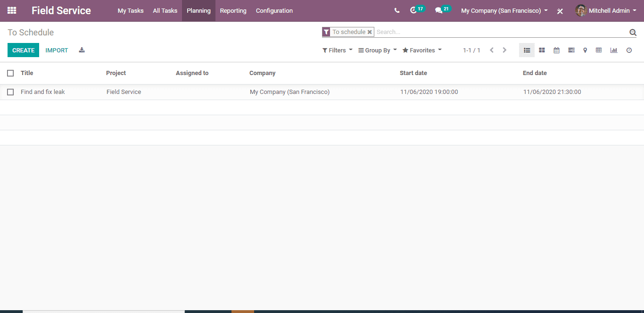Viewport: 644px width, 313px height.
Task: Expand the Filters dropdown
Action: (x=337, y=50)
